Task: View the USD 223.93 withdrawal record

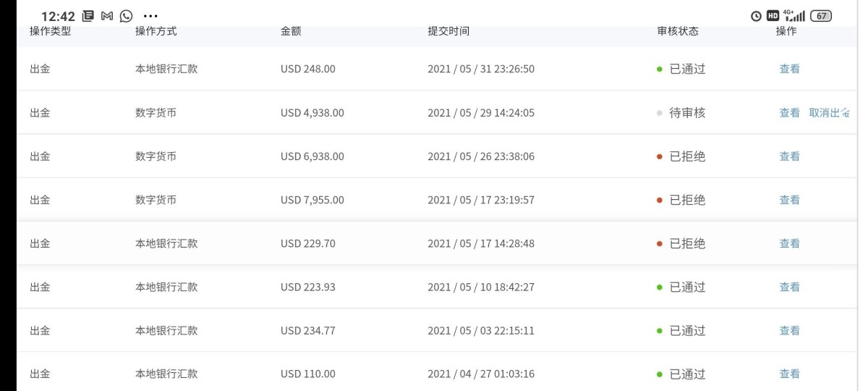Action: (x=789, y=287)
